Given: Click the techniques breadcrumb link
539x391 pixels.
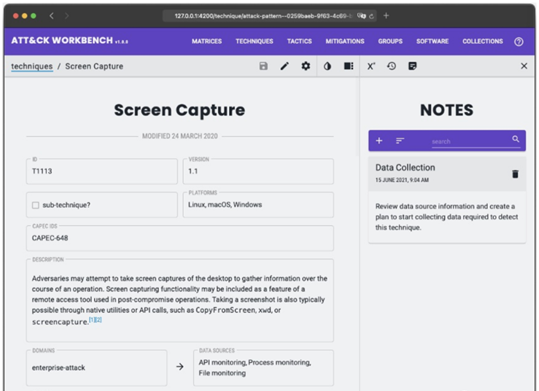Looking at the screenshot, I should click(32, 66).
